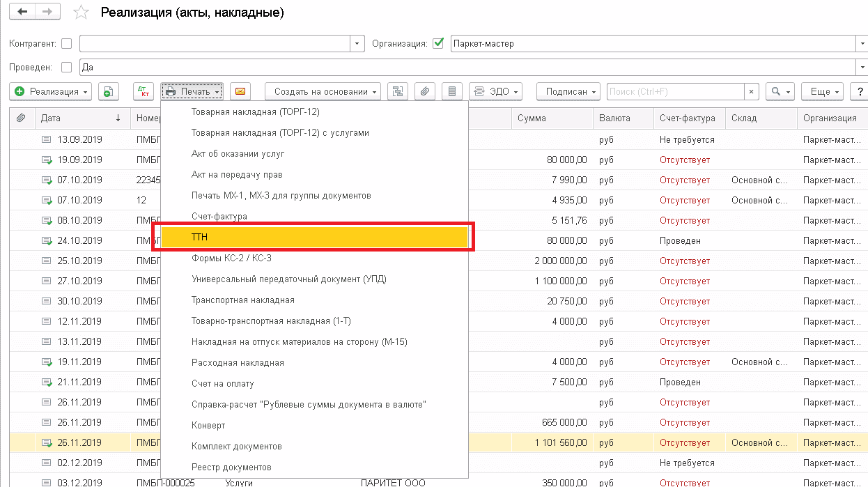Enable the Контрагент filter checkbox
The image size is (868, 487).
tap(67, 43)
